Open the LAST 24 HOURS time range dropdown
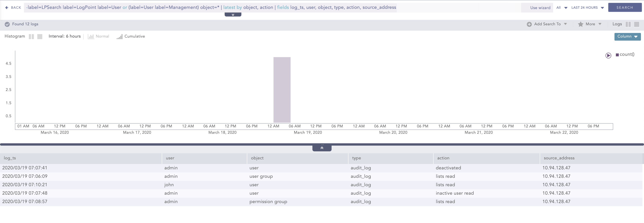 click(x=587, y=7)
